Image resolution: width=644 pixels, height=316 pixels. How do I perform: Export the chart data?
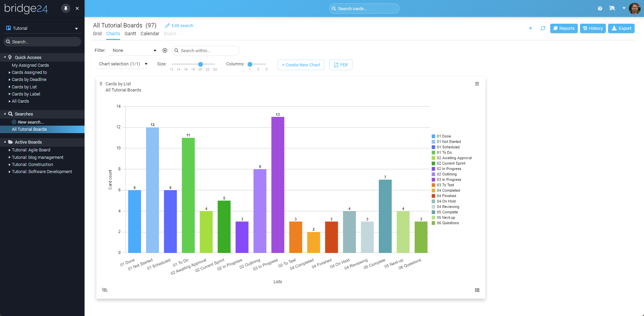point(621,28)
